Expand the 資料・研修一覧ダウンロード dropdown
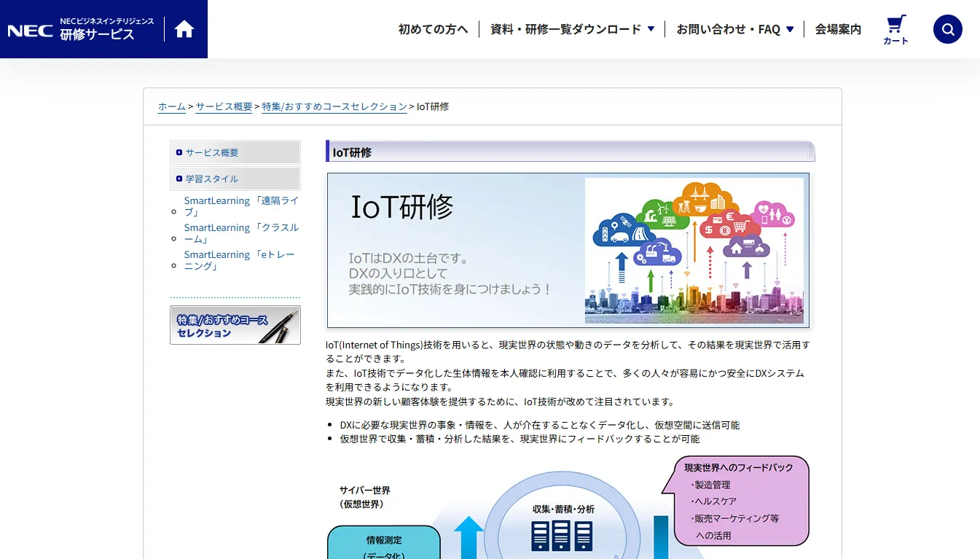Viewport: 980px width, 559px height. coord(568,29)
